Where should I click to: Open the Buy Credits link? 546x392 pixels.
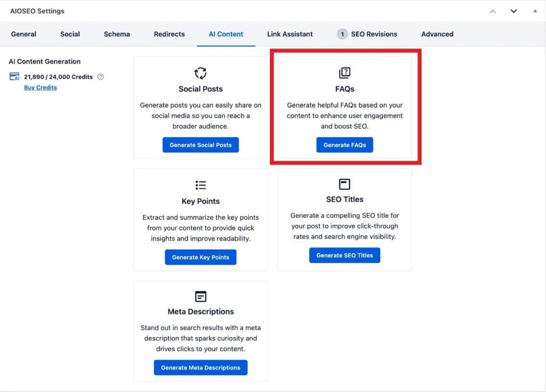click(40, 87)
